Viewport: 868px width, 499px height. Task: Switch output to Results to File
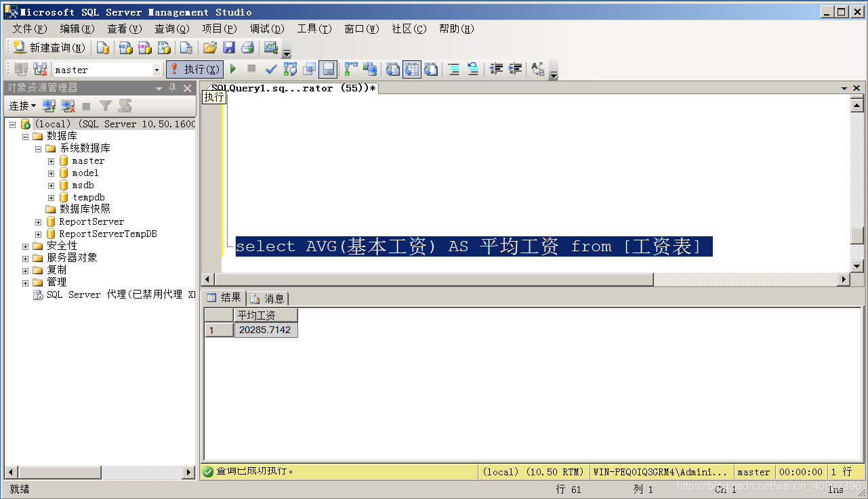point(431,69)
